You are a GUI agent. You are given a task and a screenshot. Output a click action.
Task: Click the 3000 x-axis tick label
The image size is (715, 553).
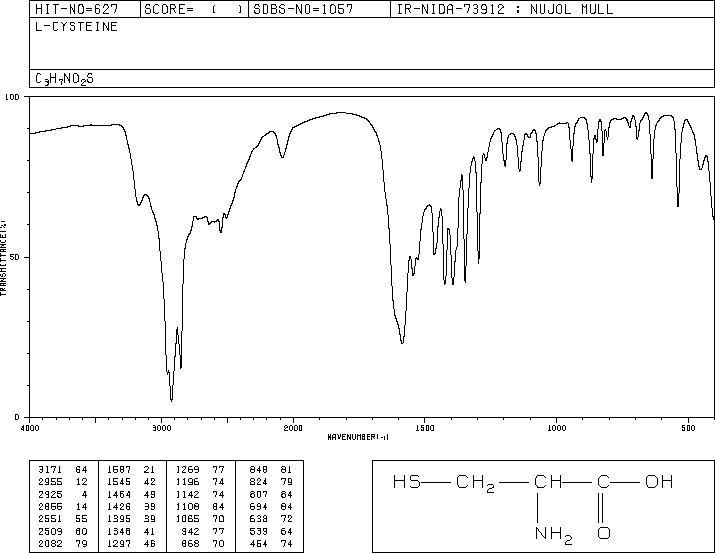[161, 428]
